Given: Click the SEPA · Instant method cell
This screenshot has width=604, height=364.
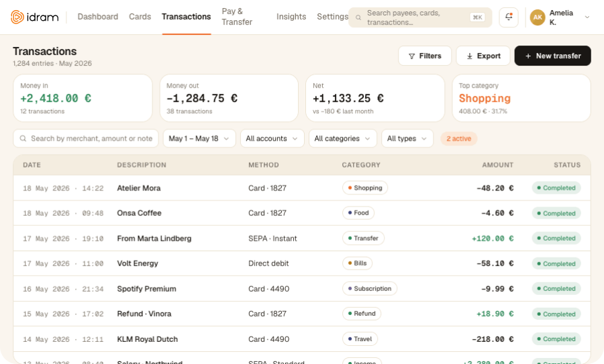Looking at the screenshot, I should 272,239.
